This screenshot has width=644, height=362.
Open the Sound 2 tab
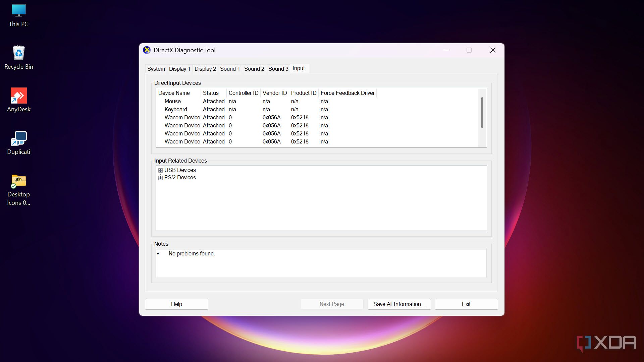point(254,69)
